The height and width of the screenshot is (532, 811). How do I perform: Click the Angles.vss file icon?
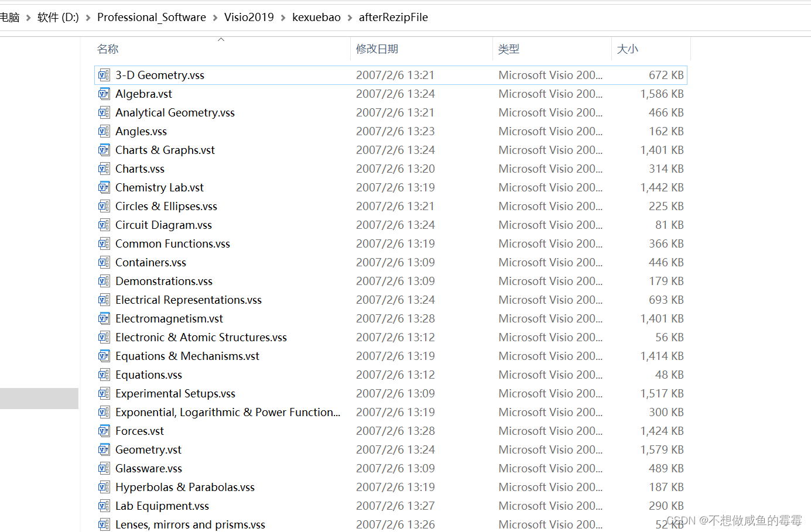click(104, 131)
